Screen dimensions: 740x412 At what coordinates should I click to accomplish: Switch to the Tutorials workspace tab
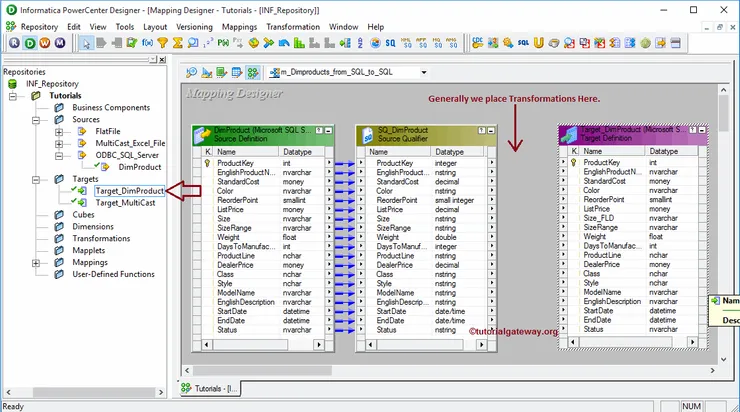[210, 388]
